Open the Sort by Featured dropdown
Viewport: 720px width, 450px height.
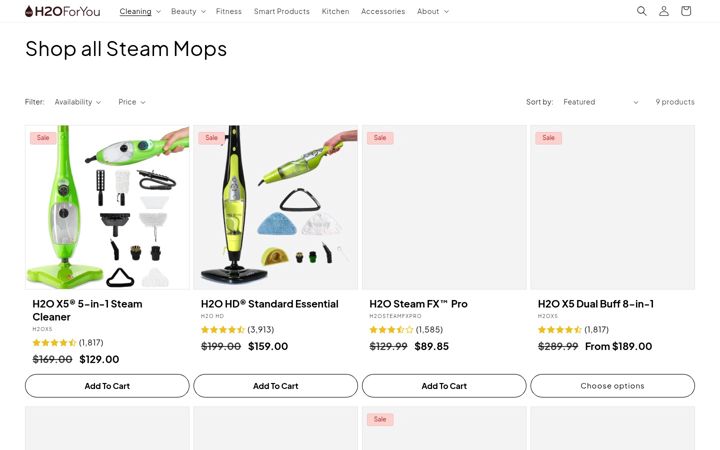pos(601,102)
